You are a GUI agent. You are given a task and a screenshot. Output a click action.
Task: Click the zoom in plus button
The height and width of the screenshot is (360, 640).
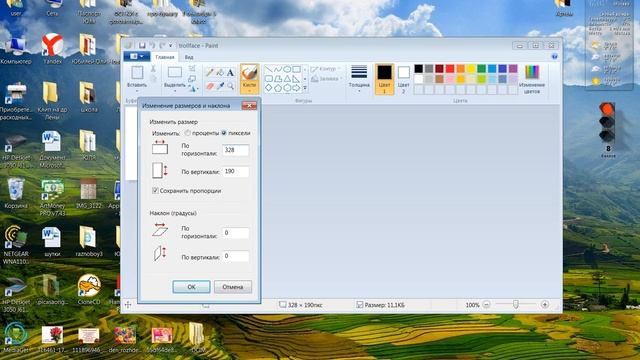click(x=544, y=304)
